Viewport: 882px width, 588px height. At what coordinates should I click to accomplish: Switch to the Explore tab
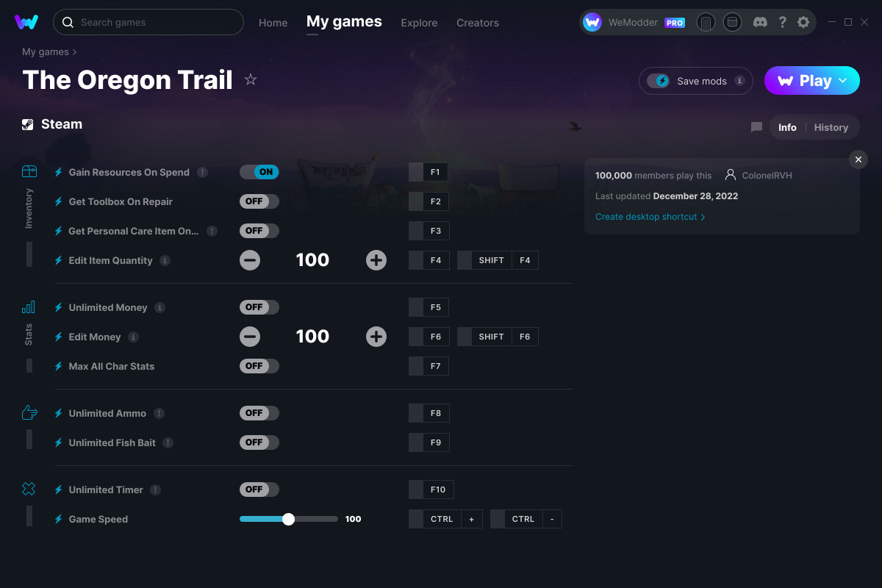pos(419,23)
